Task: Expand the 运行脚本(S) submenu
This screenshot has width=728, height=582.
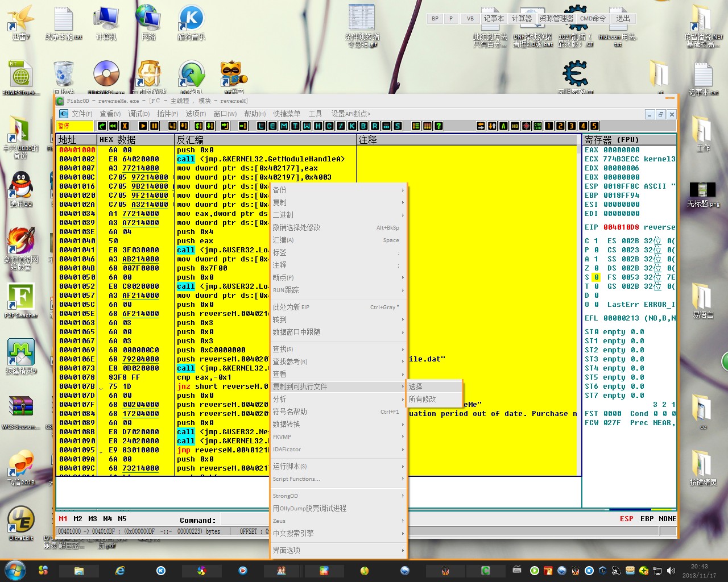Action: click(x=338, y=466)
